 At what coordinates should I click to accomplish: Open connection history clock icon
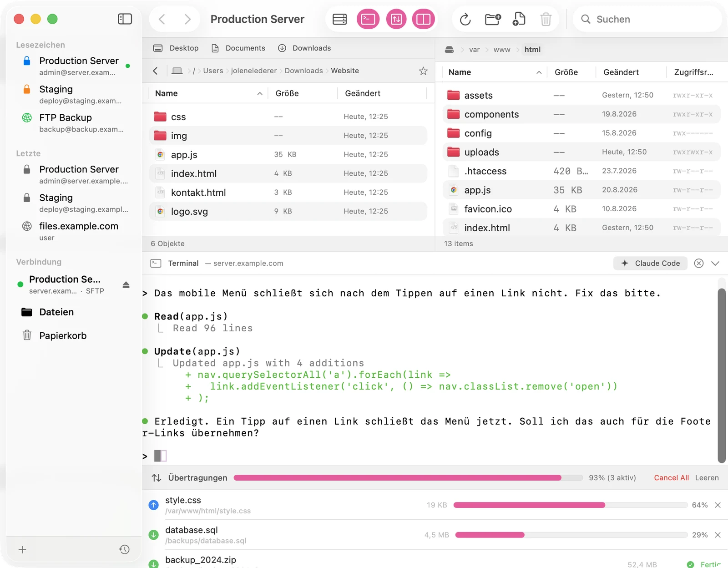[x=124, y=549]
